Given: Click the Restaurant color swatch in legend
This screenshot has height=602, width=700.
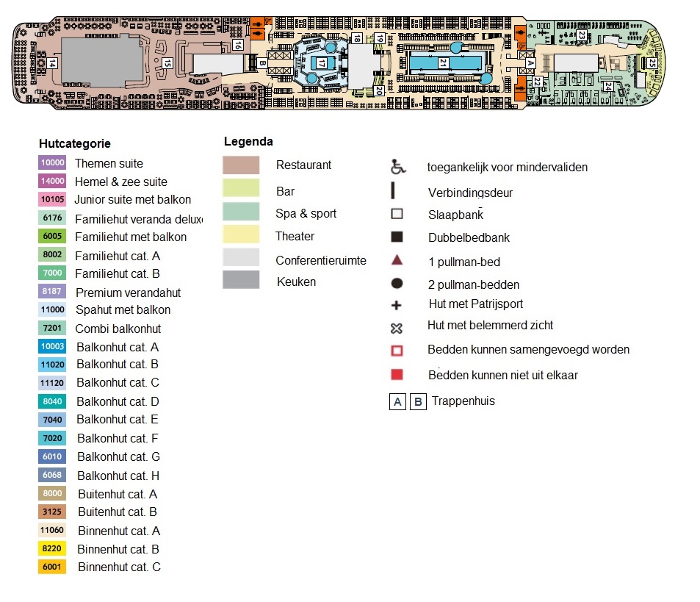Looking at the screenshot, I should click(x=241, y=165).
